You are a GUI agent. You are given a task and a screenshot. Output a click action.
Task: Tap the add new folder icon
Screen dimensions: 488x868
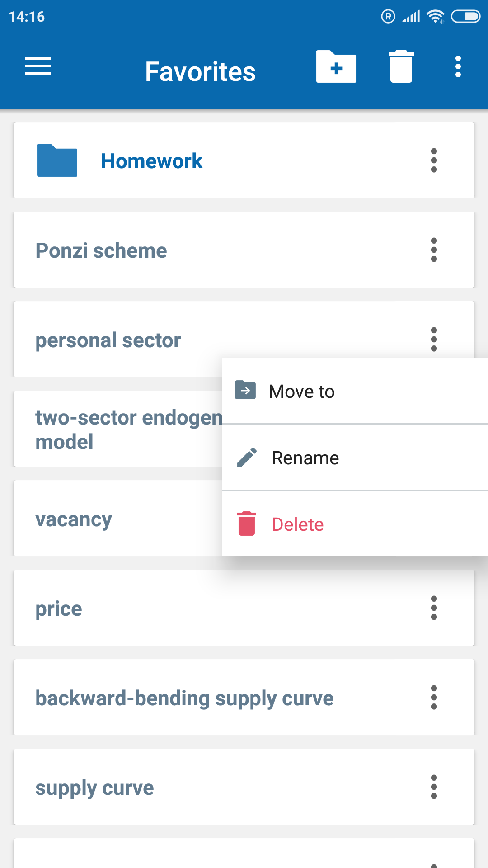pyautogui.click(x=336, y=66)
